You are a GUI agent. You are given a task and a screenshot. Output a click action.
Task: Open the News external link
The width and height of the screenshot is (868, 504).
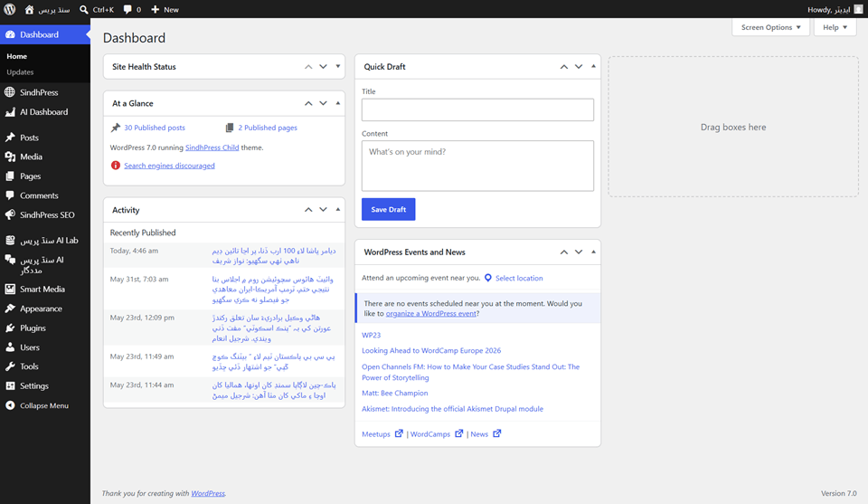486,434
